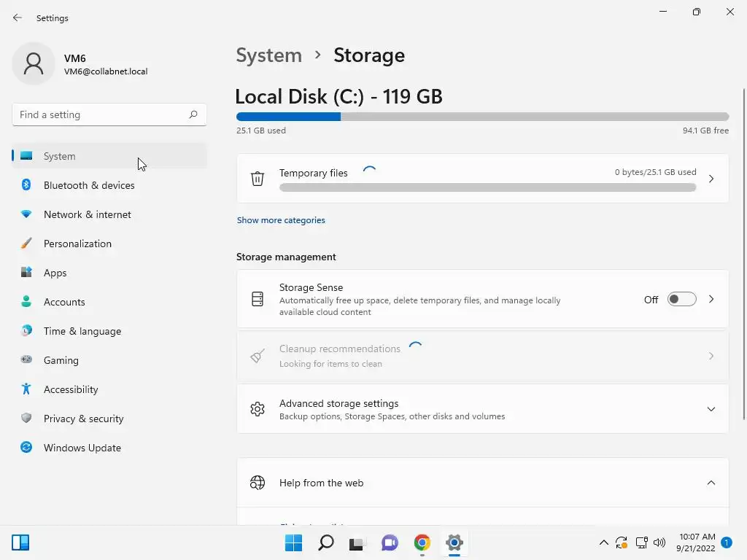Click the Network & internet Wi-Fi icon
The image size is (747, 560).
click(x=26, y=214)
